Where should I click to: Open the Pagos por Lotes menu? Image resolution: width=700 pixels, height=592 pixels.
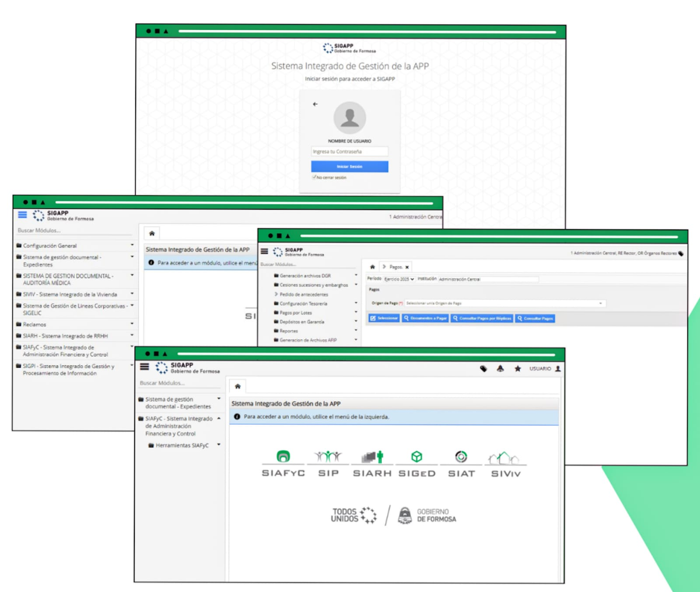(296, 313)
